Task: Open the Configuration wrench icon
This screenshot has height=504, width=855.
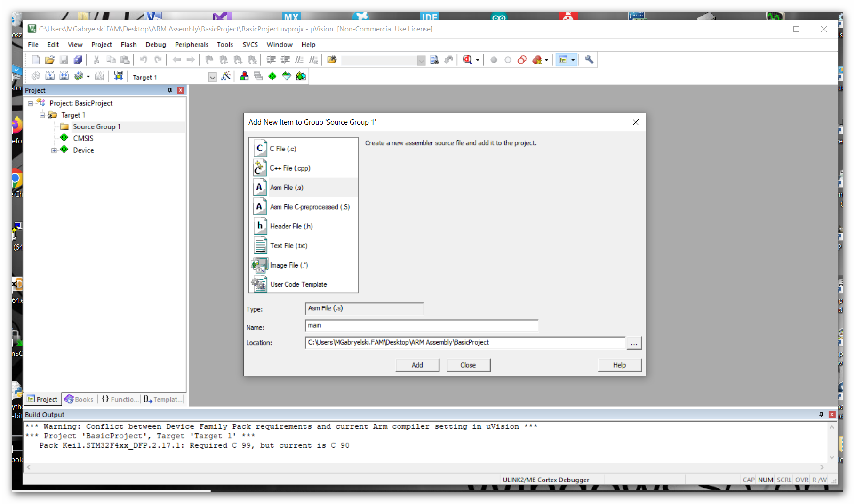Action: click(x=589, y=60)
